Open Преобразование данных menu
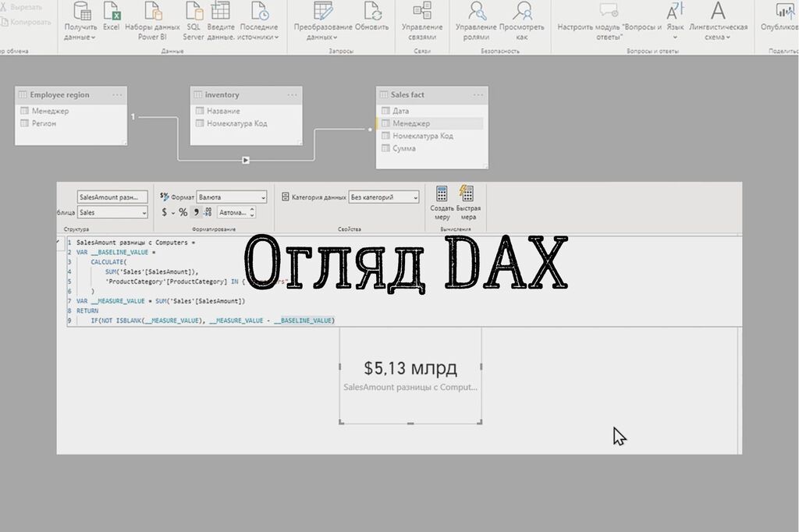This screenshot has width=799, height=532. point(322,21)
